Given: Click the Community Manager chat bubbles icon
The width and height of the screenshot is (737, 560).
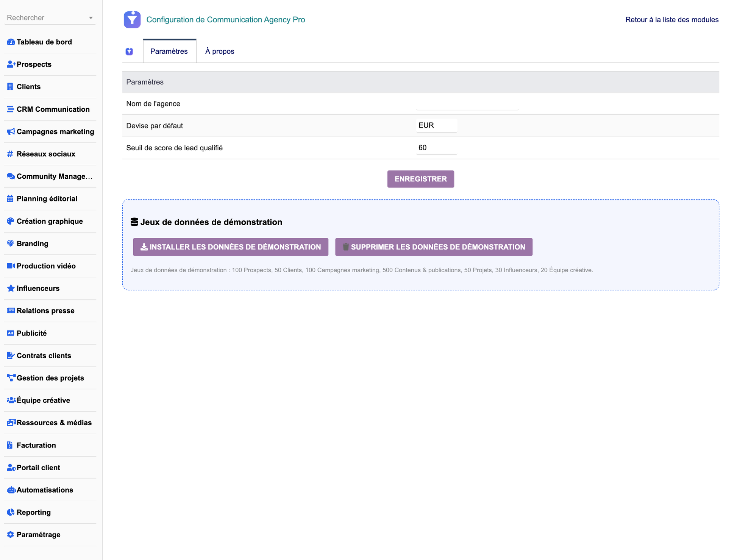Looking at the screenshot, I should 11,176.
